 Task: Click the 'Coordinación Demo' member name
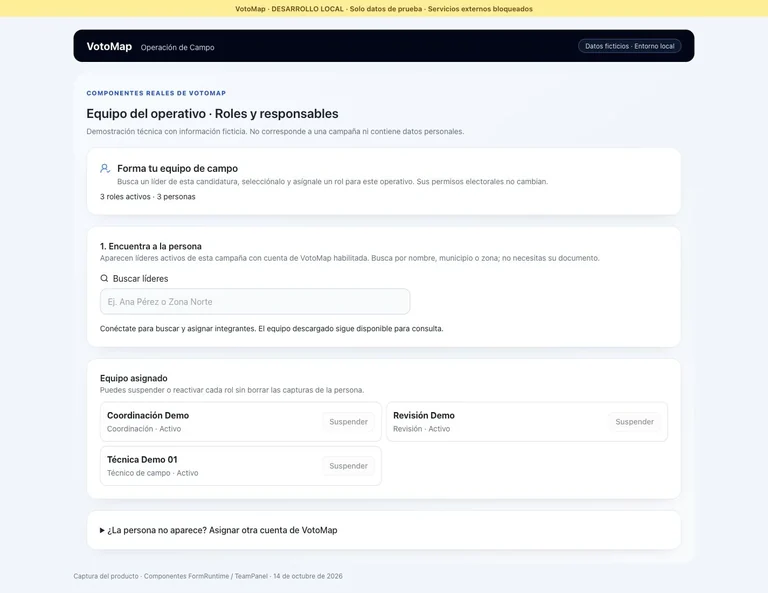click(148, 415)
